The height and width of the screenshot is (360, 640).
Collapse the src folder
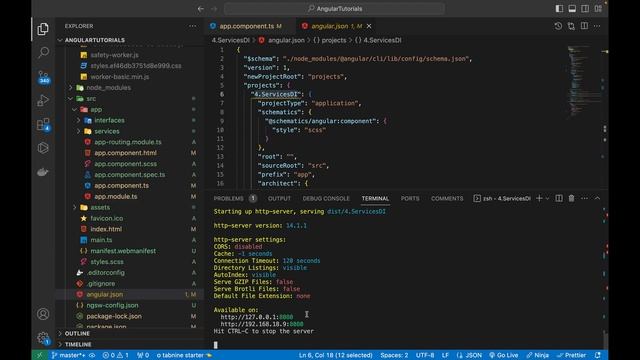click(x=91, y=99)
